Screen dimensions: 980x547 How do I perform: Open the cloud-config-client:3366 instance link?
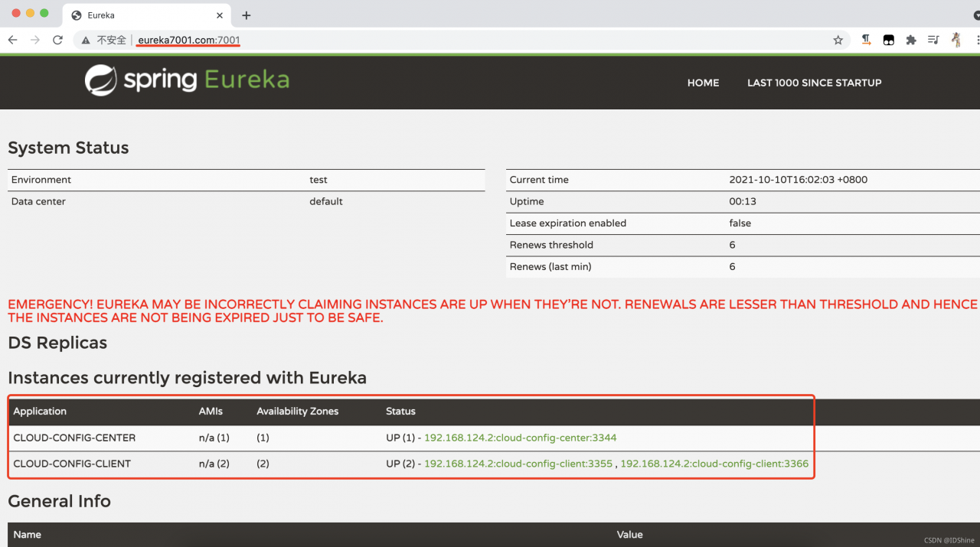[714, 464]
